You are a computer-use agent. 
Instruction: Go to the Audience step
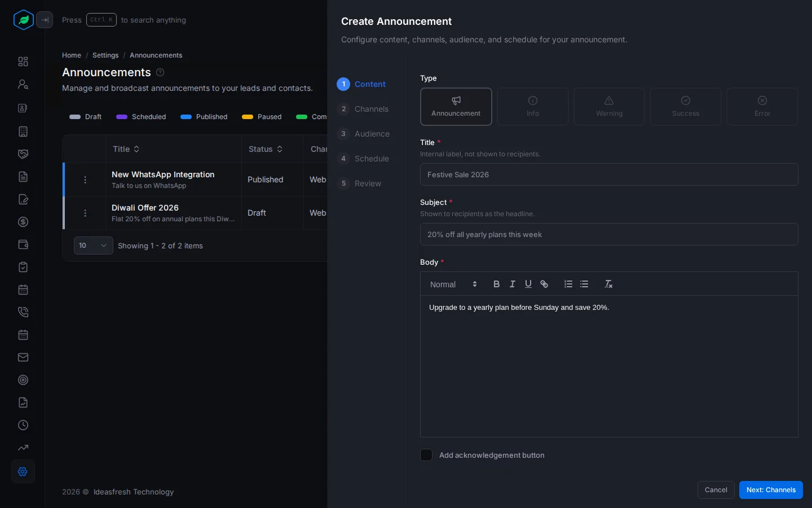click(364, 134)
